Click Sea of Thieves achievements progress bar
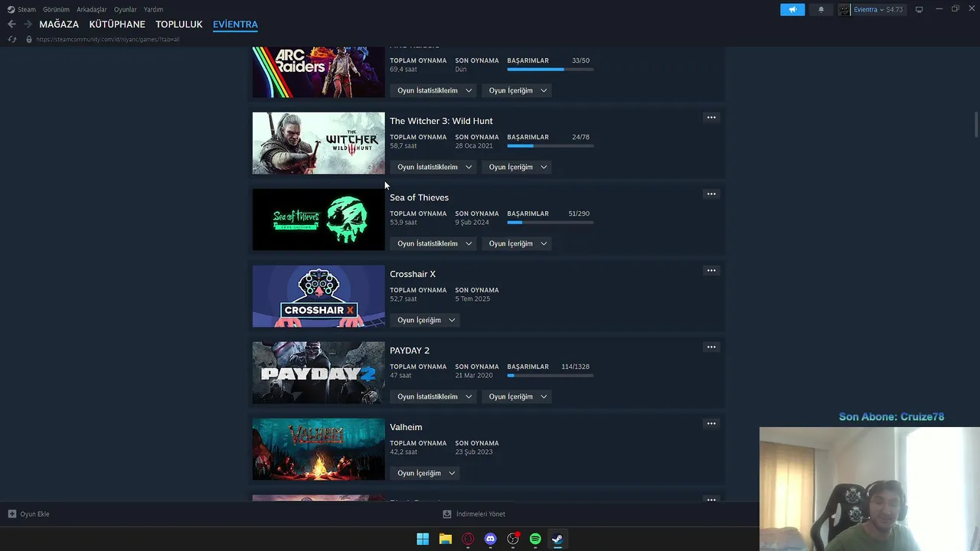This screenshot has height=551, width=980. pos(550,223)
